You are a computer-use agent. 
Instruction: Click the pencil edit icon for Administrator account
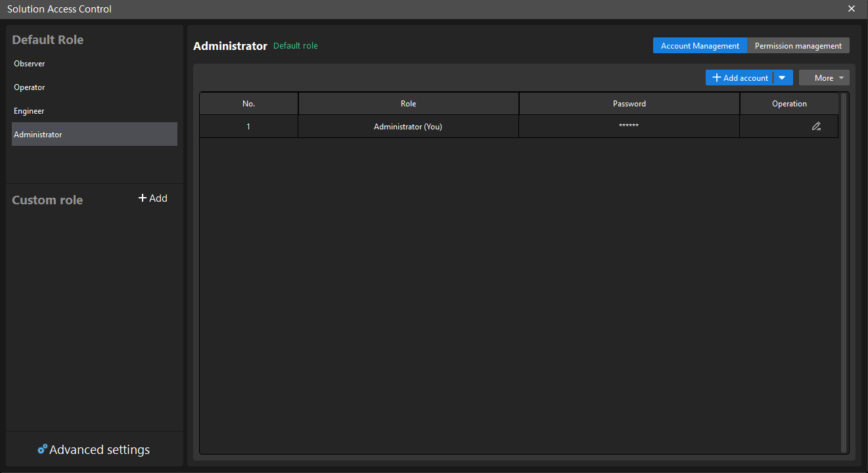816,126
